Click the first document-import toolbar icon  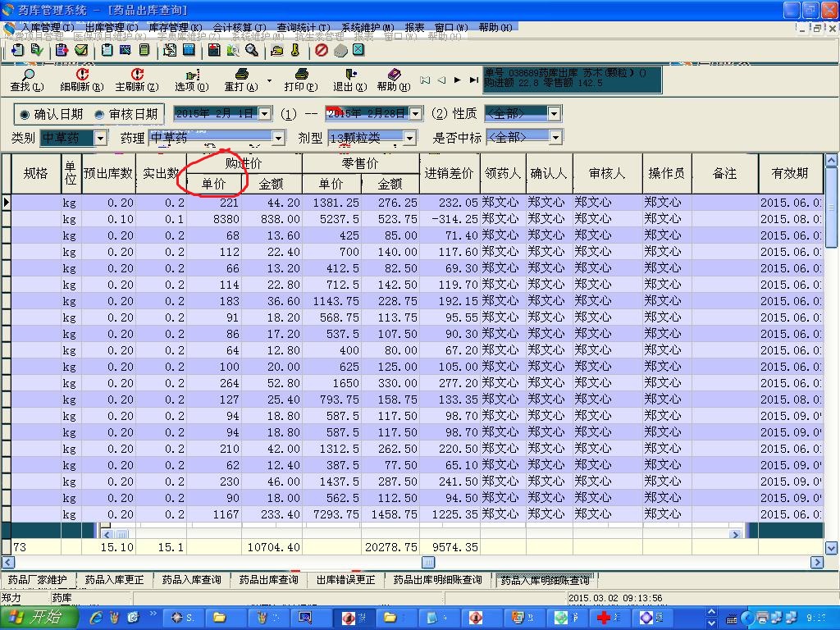point(17,50)
